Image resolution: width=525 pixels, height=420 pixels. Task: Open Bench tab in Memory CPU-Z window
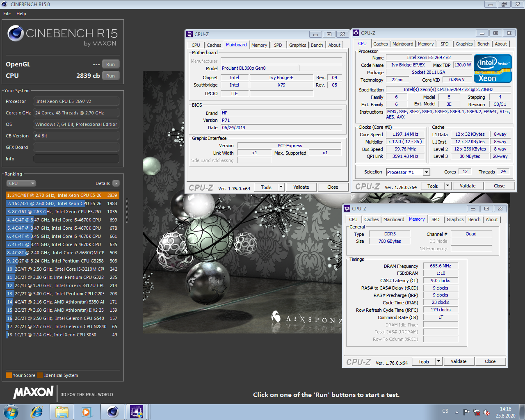(475, 219)
